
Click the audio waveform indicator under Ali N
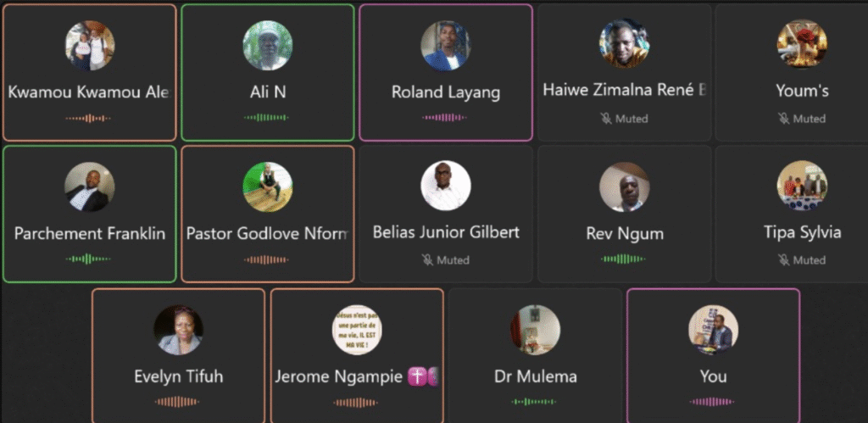pos(267,117)
